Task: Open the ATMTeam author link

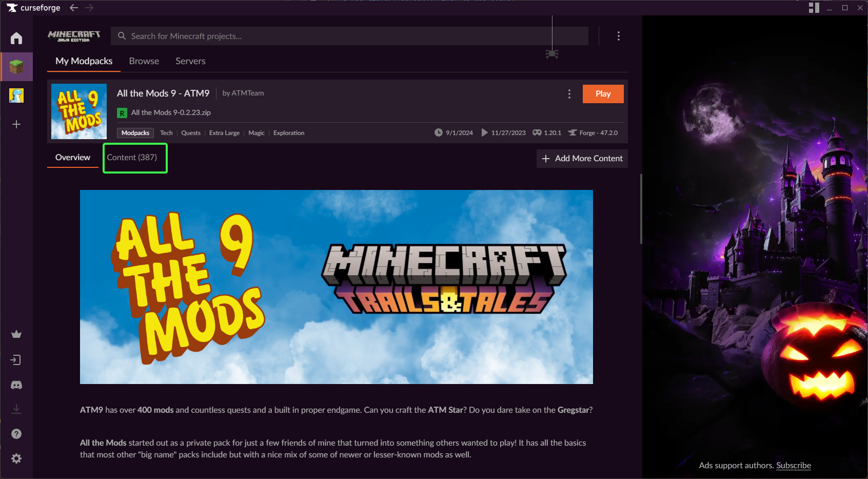Action: pyautogui.click(x=247, y=93)
